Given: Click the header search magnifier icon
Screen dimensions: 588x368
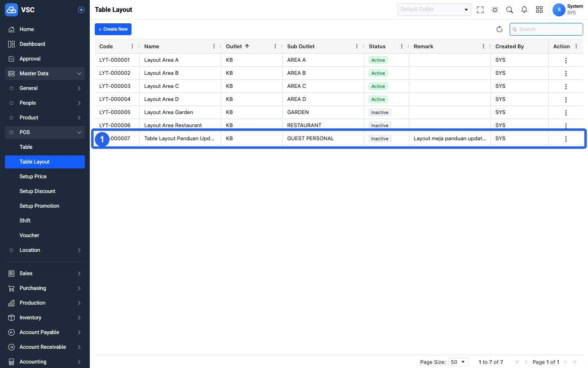Looking at the screenshot, I should [510, 10].
